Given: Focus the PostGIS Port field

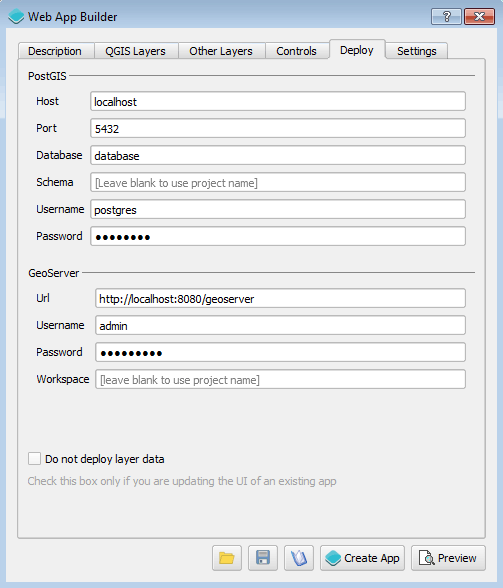Looking at the screenshot, I should (x=278, y=128).
